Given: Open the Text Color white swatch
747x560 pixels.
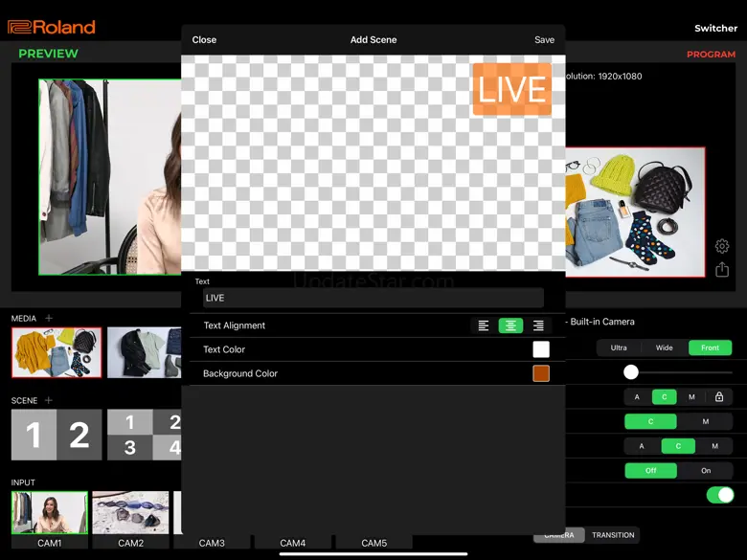Looking at the screenshot, I should click(541, 349).
